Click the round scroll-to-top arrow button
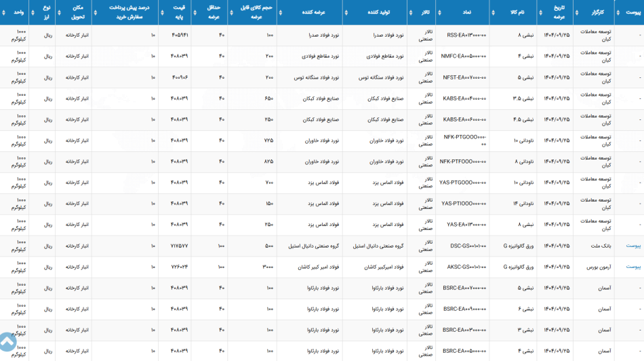The width and height of the screenshot is (644, 361). [x=7, y=341]
